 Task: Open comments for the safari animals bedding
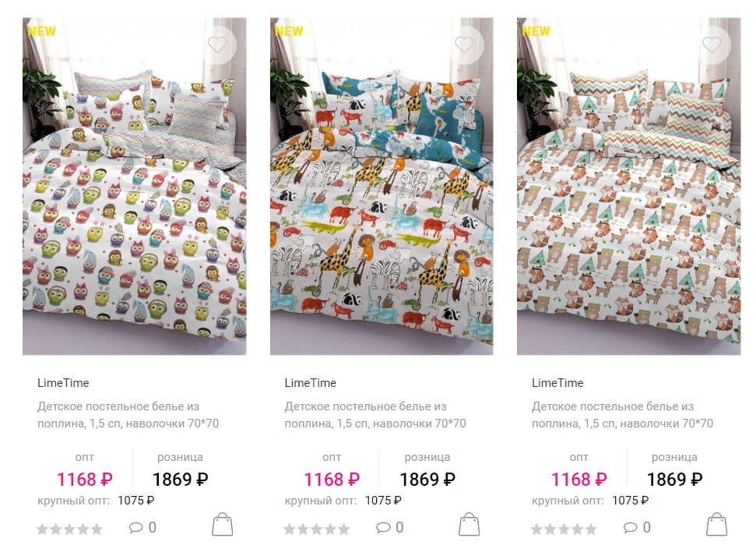click(389, 527)
